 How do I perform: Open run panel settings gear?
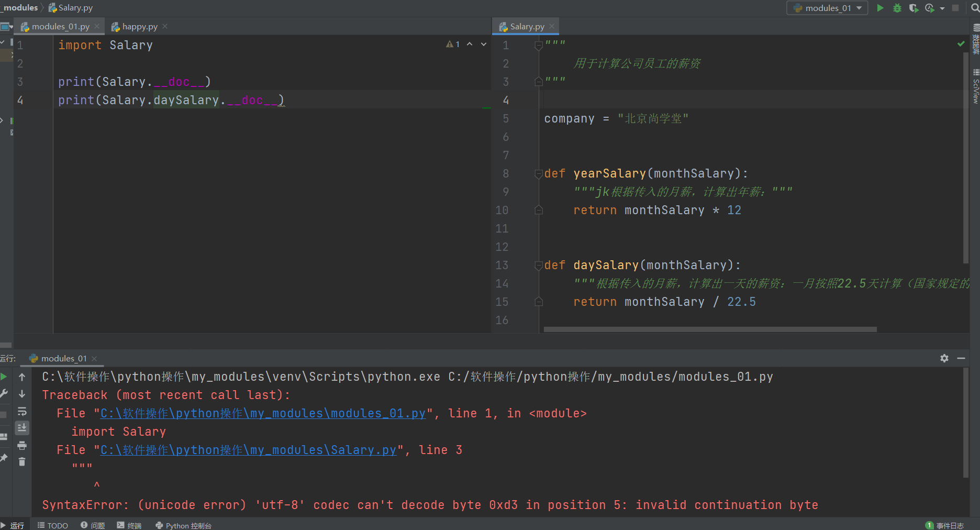pyautogui.click(x=944, y=358)
